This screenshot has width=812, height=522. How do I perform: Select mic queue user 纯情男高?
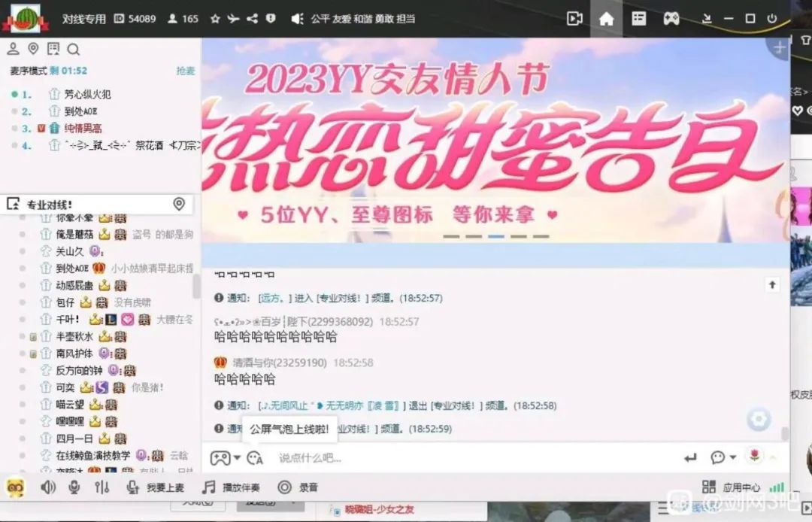[x=83, y=129]
